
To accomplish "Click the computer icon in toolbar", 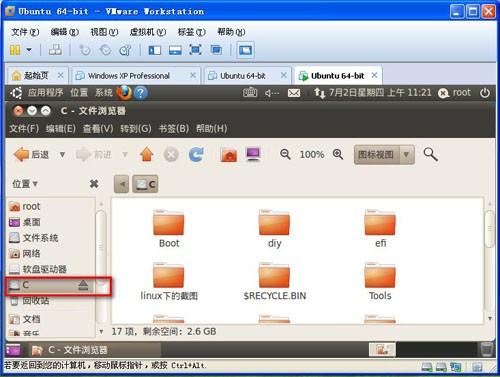I will [x=253, y=154].
